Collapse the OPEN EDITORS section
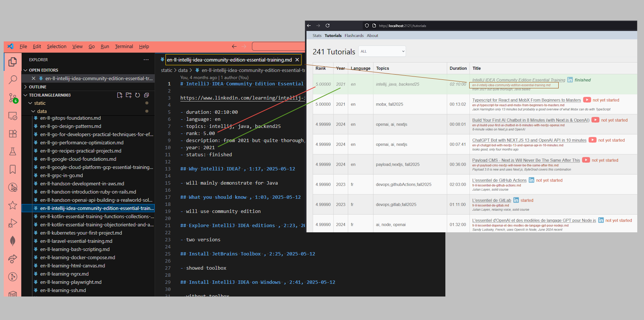The image size is (644, 320). [x=26, y=70]
